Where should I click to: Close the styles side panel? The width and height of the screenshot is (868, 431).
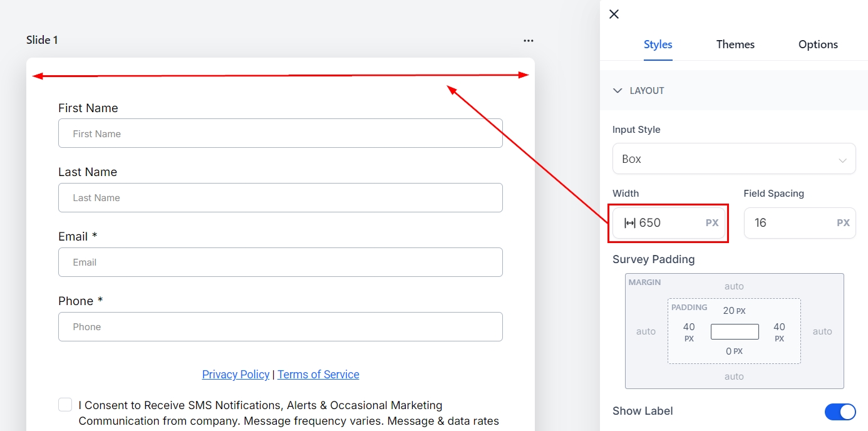(x=614, y=14)
